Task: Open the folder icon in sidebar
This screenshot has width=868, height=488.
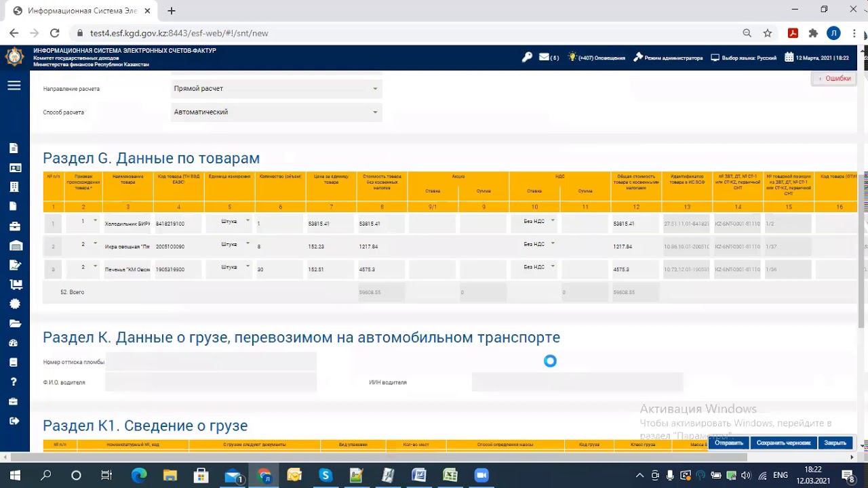Action: point(14,323)
